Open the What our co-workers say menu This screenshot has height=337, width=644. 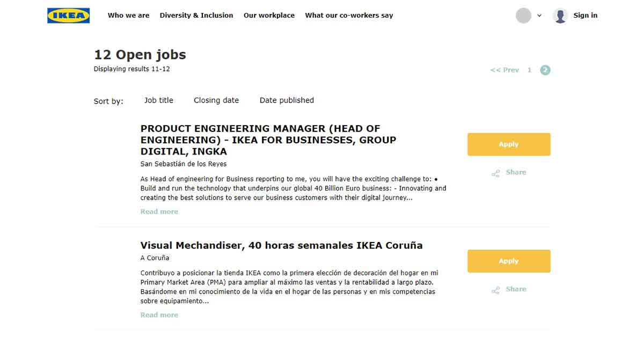pyautogui.click(x=349, y=16)
